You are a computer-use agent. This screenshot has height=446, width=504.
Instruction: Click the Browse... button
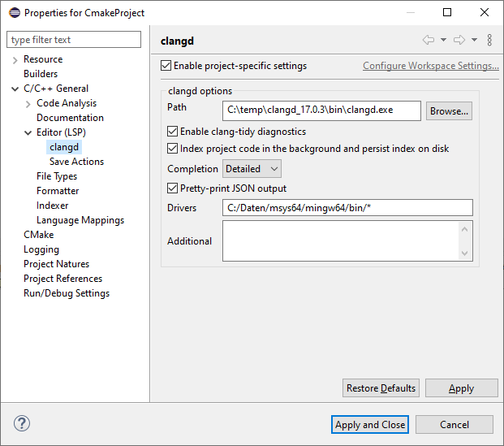tap(449, 111)
